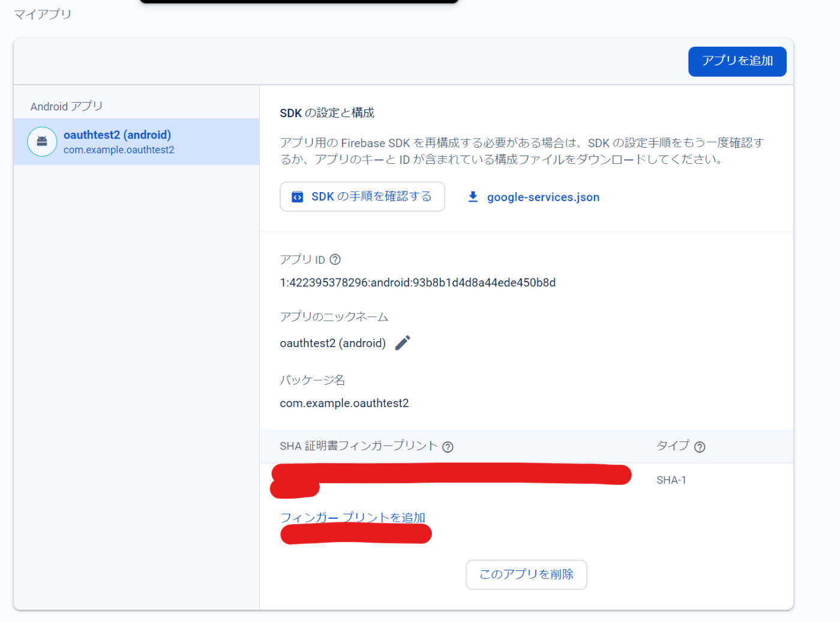
Task: Click the SHA-1 type cell
Action: click(671, 480)
